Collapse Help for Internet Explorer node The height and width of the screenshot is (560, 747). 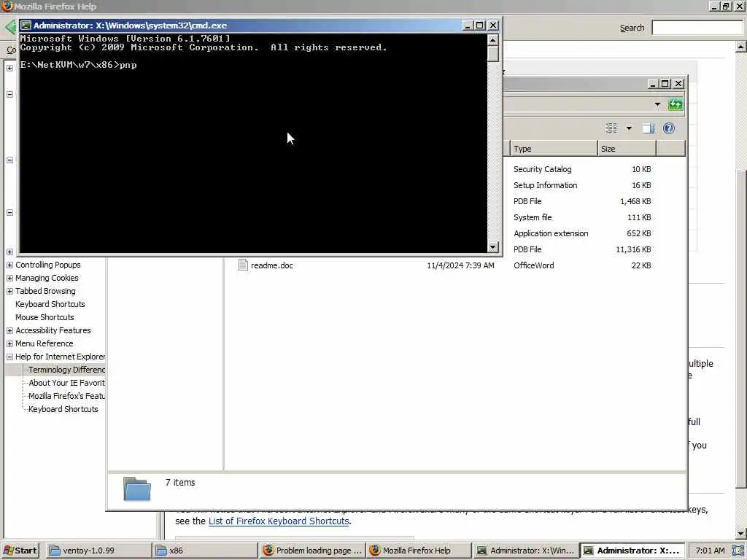(x=9, y=357)
